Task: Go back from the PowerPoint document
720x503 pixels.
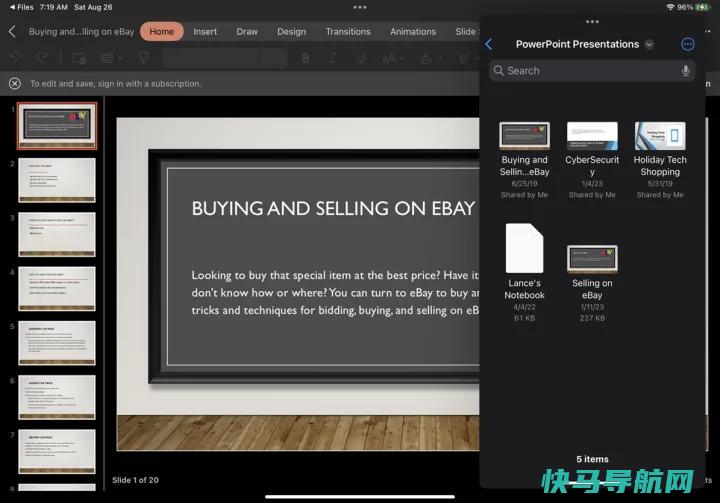Action: click(12, 32)
